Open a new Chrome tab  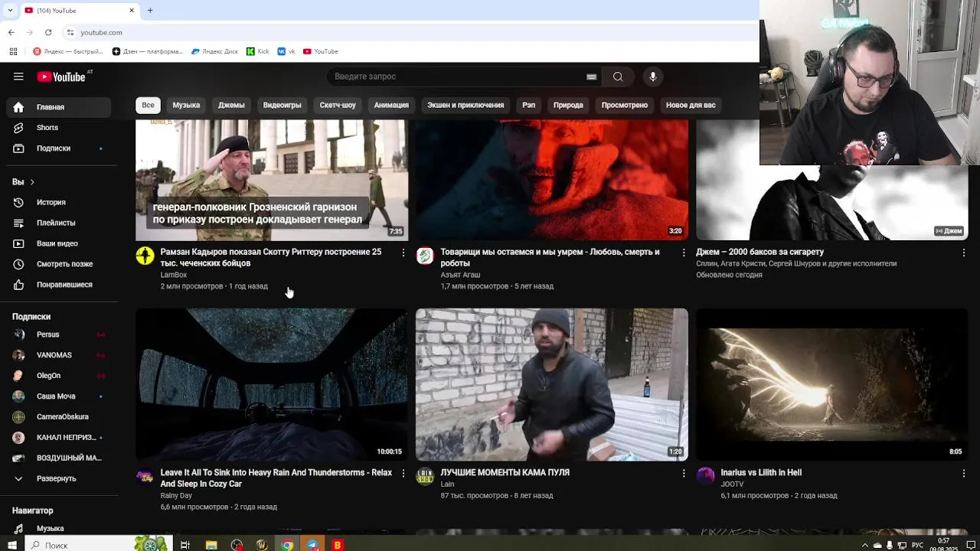(x=150, y=10)
